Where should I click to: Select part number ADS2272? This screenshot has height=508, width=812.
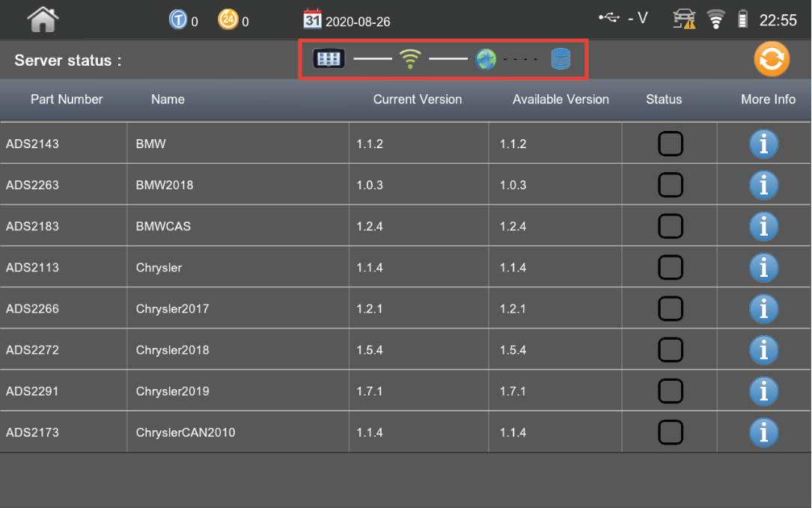(33, 350)
